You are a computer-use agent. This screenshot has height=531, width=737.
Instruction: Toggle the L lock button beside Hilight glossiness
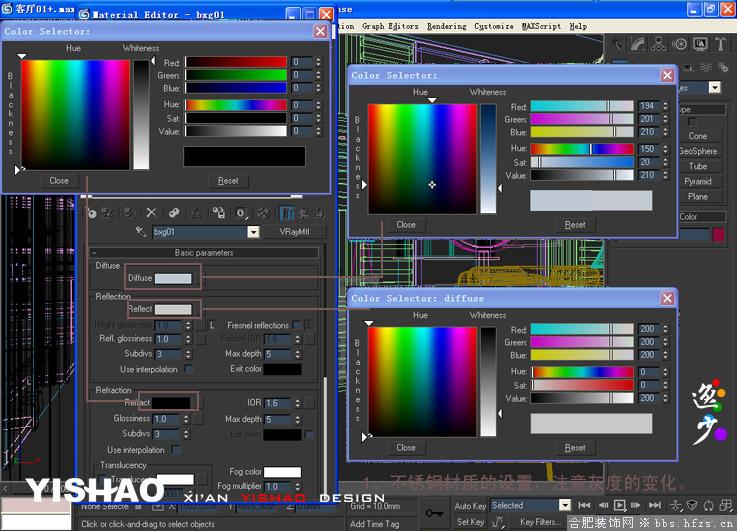(x=212, y=325)
